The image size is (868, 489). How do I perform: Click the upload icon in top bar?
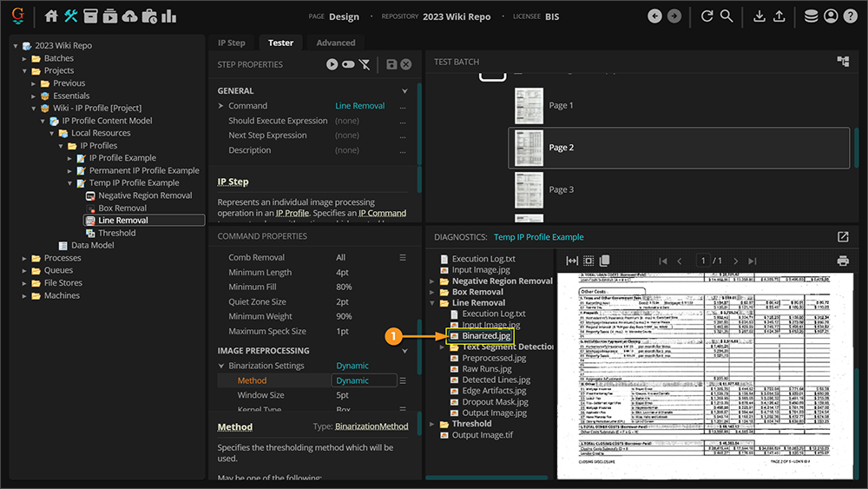[779, 16]
